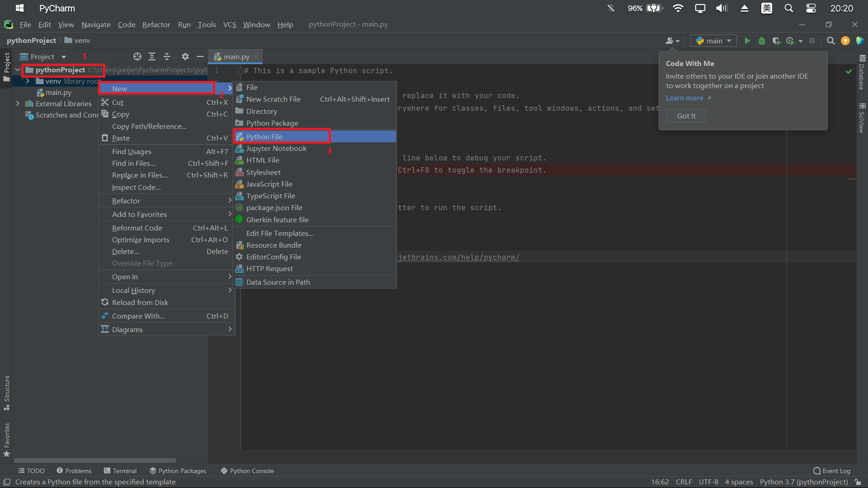Open the Diagrams submenu
The height and width of the screenshot is (488, 868).
point(166,329)
